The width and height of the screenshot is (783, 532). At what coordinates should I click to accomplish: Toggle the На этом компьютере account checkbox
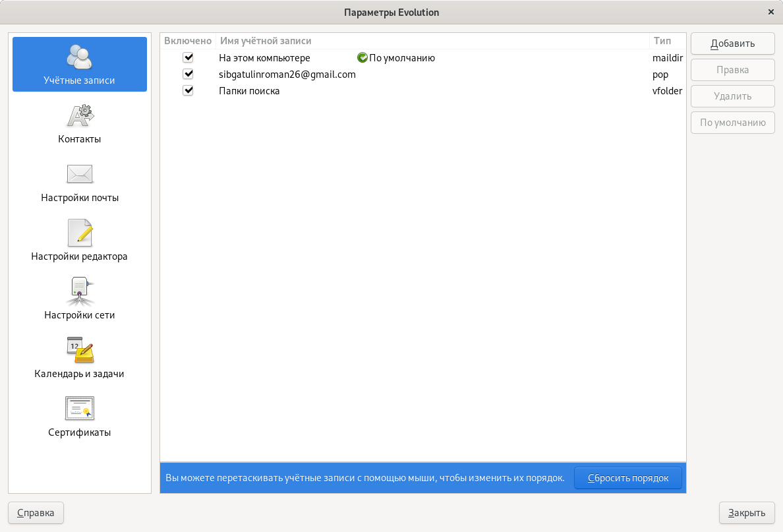[x=188, y=57]
